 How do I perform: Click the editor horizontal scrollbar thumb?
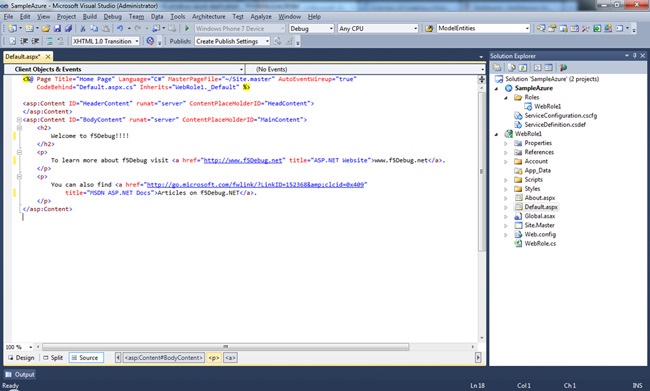click(226, 347)
